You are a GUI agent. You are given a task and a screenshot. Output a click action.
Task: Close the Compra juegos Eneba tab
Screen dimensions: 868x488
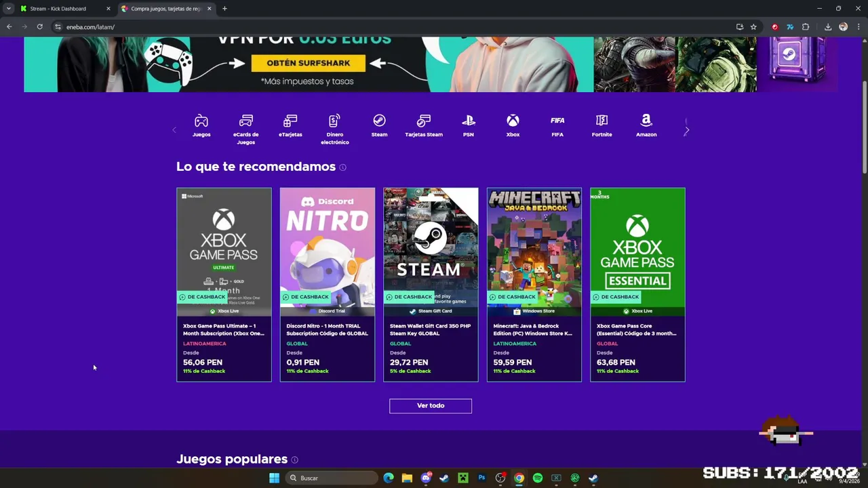pyautogui.click(x=209, y=9)
